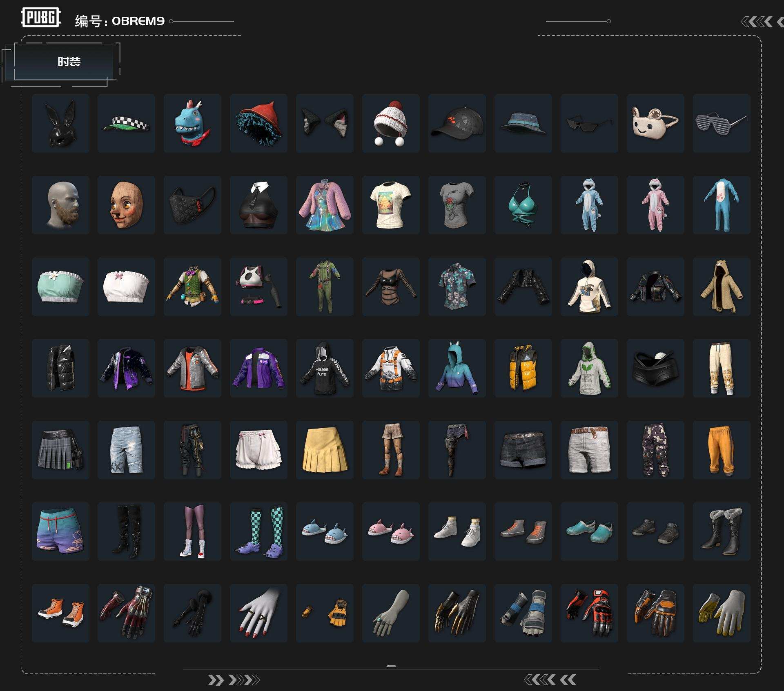Select the cream sunset graphic t-shirt

point(391,205)
